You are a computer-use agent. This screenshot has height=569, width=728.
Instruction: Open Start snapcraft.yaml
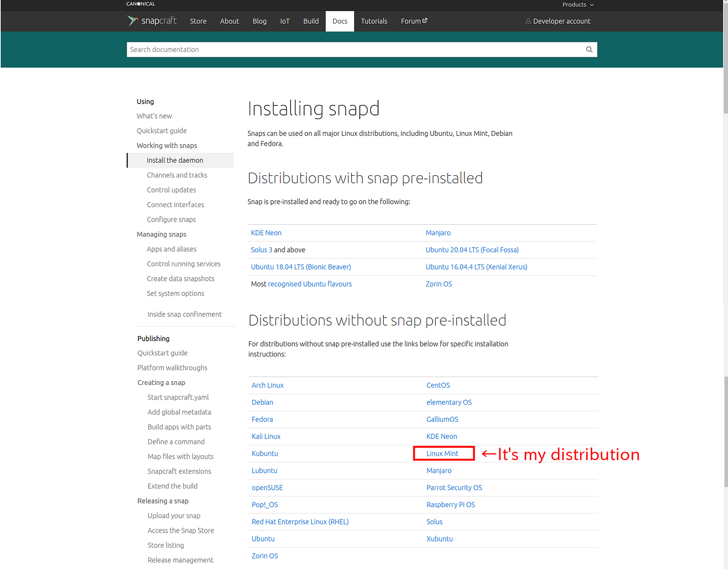pyautogui.click(x=178, y=397)
